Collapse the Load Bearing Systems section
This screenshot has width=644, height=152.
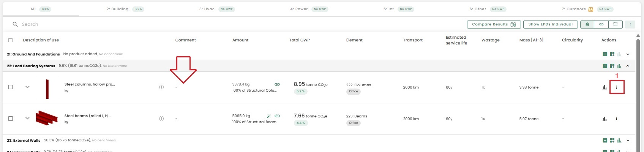628,66
